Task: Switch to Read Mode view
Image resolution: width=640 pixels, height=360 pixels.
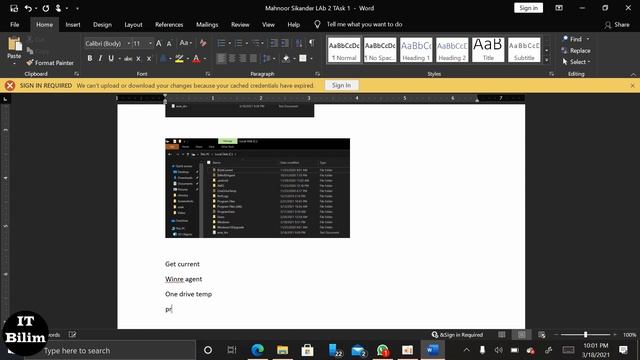Action: click(502, 335)
